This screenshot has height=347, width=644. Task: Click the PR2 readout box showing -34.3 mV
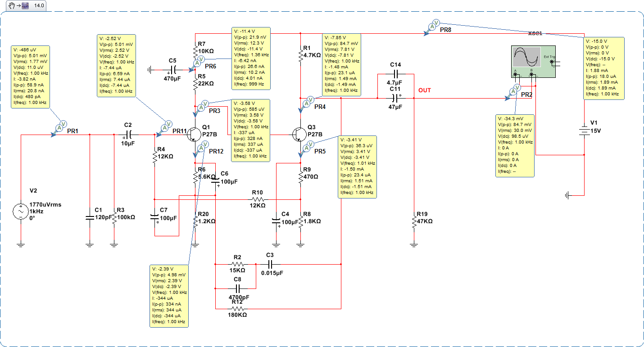pyautogui.click(x=515, y=146)
